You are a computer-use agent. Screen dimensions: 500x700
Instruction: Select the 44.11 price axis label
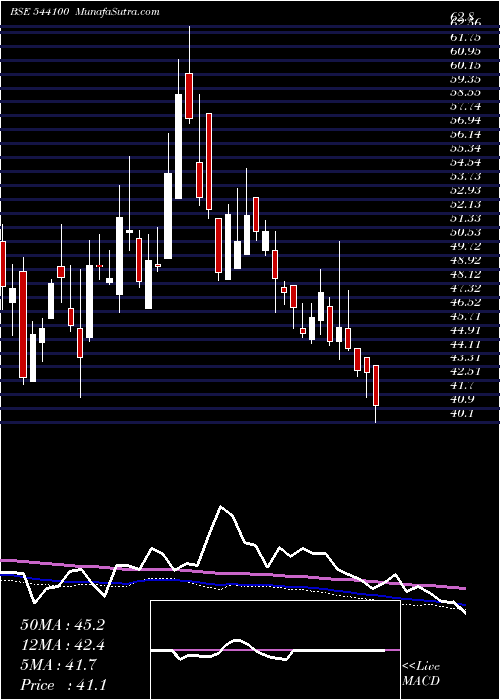465,344
